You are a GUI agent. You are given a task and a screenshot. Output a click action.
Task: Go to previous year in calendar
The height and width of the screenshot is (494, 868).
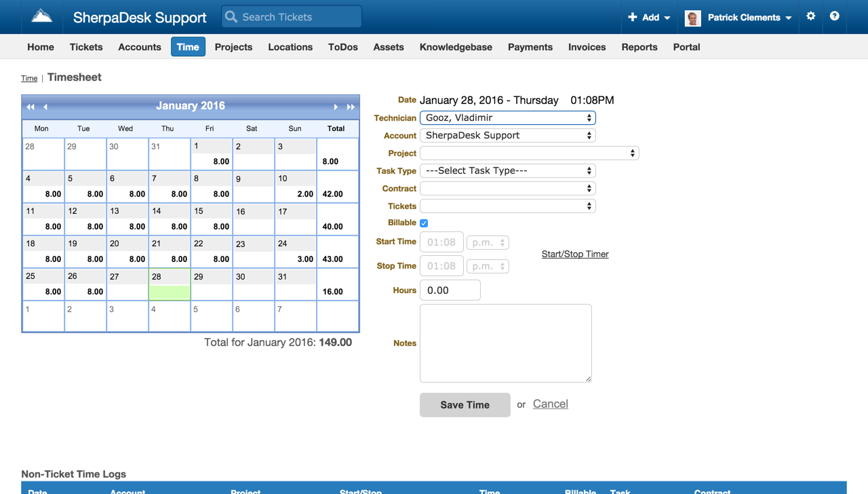(31, 107)
